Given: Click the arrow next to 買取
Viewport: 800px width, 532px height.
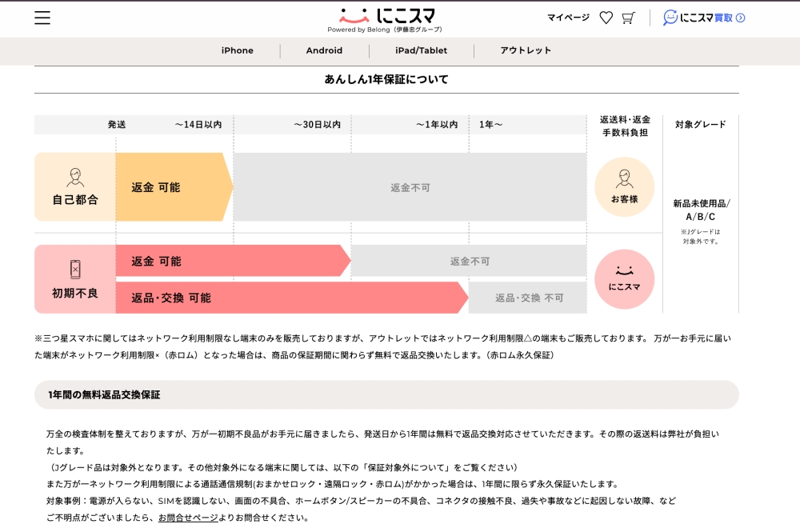Looking at the screenshot, I should coord(741,18).
